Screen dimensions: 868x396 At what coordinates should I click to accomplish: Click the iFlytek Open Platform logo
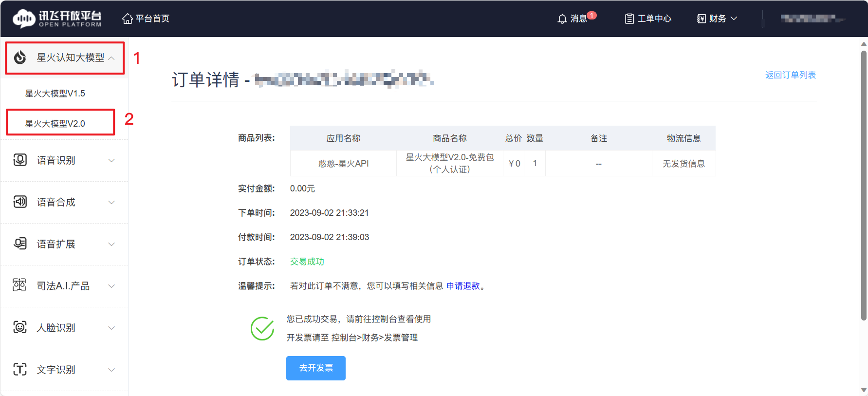[56, 19]
